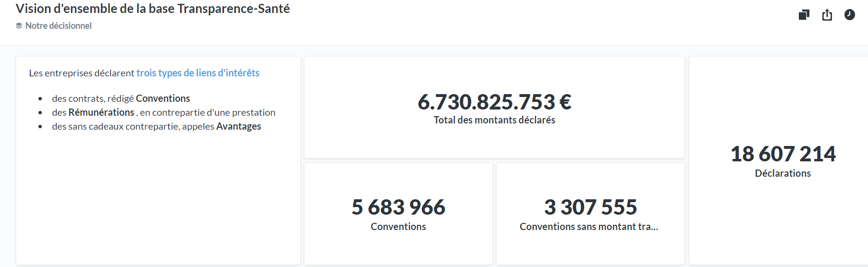Image resolution: width=868 pixels, height=267 pixels.
Task: Click the bold word Conventions in the text card
Action: click(x=163, y=98)
